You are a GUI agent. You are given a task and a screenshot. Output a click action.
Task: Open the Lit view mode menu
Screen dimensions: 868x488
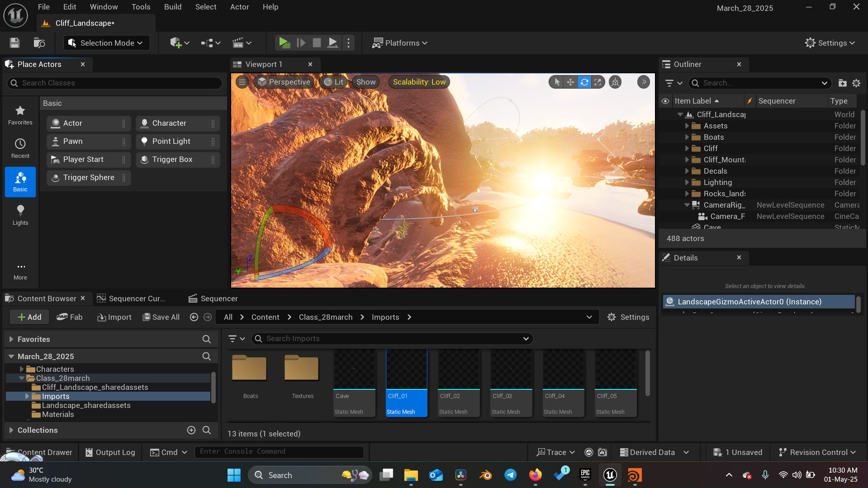[333, 82]
